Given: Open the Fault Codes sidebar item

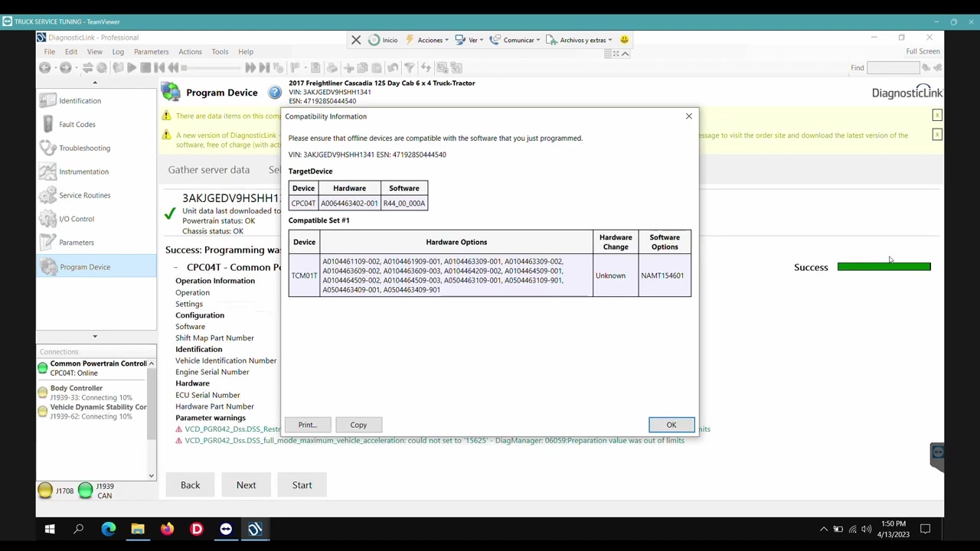Looking at the screenshot, I should [77, 124].
